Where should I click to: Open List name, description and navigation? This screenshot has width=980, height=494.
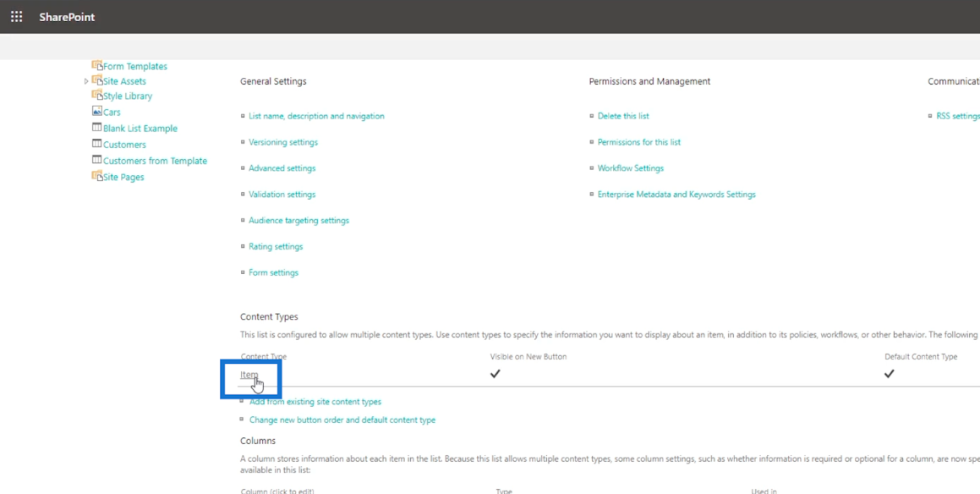click(x=316, y=116)
